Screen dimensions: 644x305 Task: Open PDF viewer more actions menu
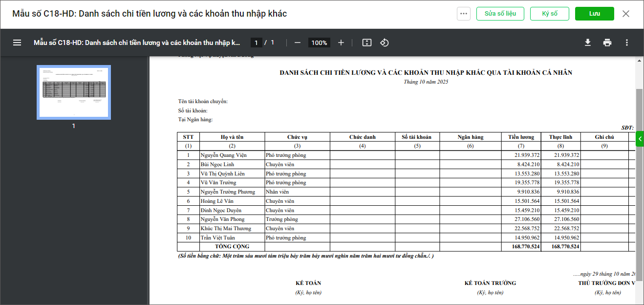click(x=627, y=43)
